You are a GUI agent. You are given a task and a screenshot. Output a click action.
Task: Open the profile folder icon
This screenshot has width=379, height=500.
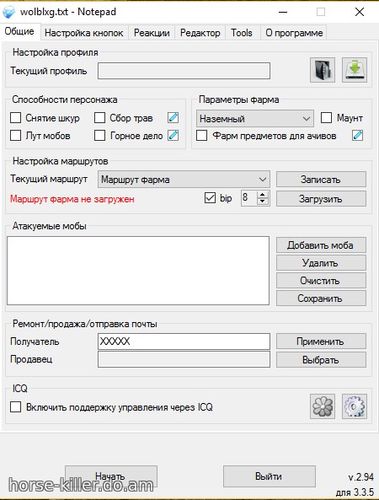click(x=322, y=70)
